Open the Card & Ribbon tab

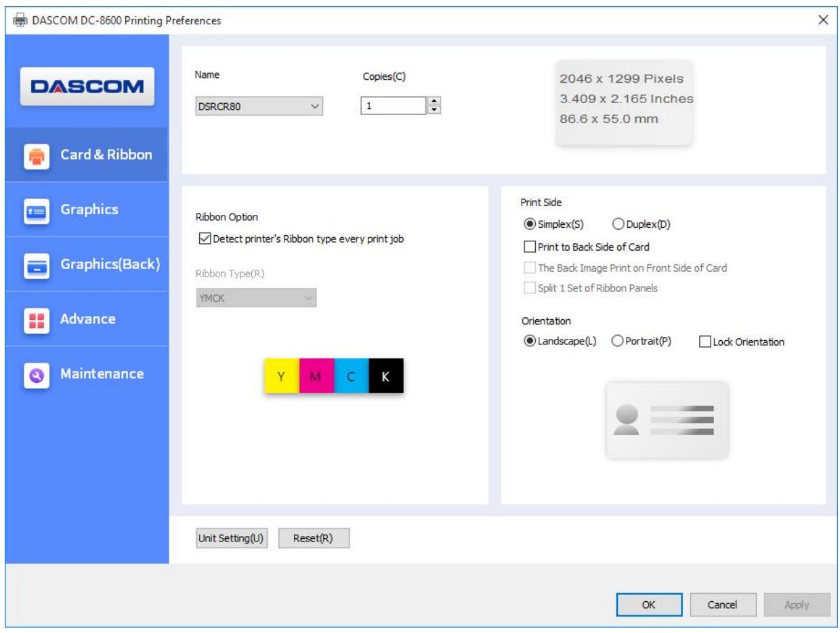87,155
